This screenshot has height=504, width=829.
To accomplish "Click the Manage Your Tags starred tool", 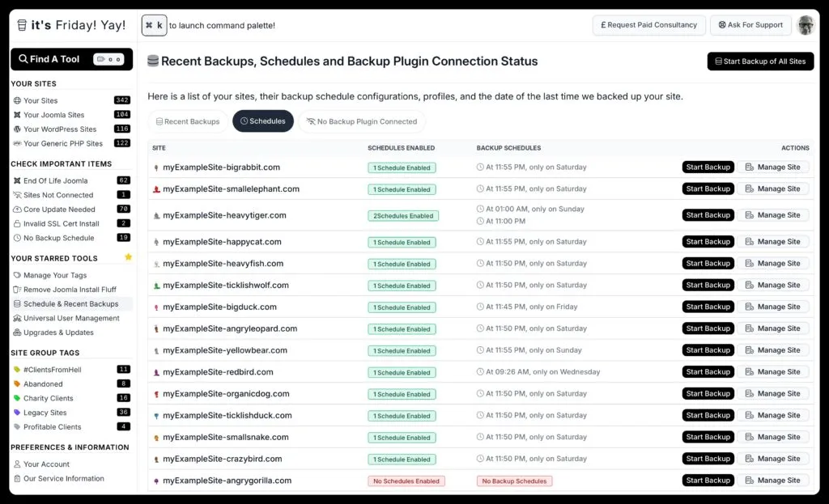I will coord(52,273).
